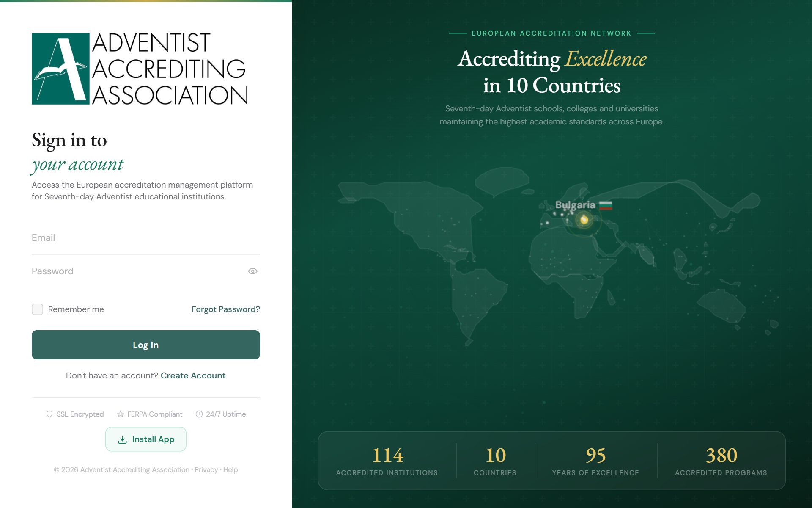812x508 pixels.
Task: Click the Install App button
Action: tap(145, 439)
